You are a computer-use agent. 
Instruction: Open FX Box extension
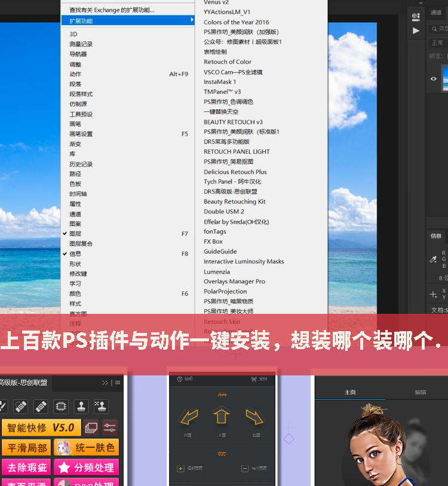coord(213,242)
